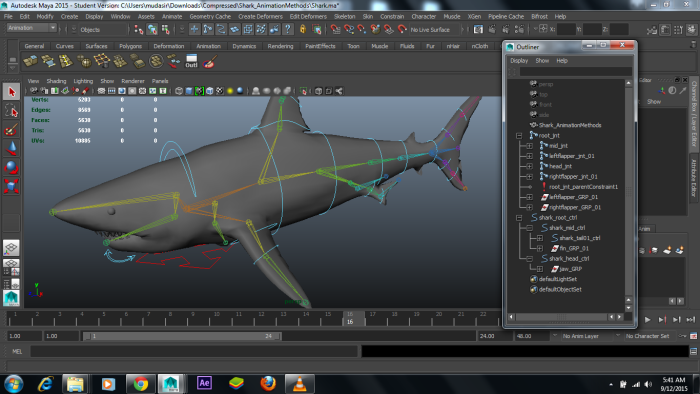Open the Skeleton menu
This screenshot has height=394, width=700.
point(345,17)
